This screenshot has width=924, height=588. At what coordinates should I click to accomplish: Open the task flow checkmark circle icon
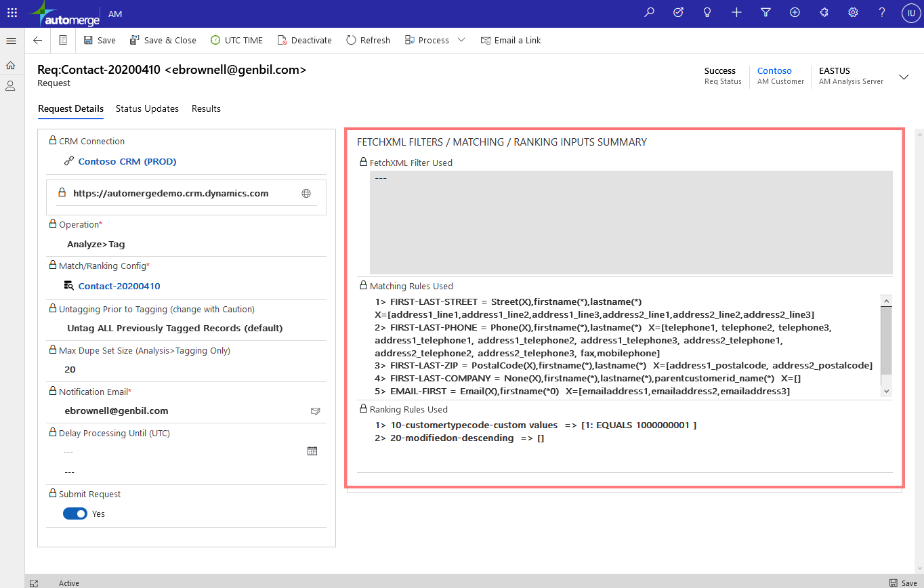(678, 13)
